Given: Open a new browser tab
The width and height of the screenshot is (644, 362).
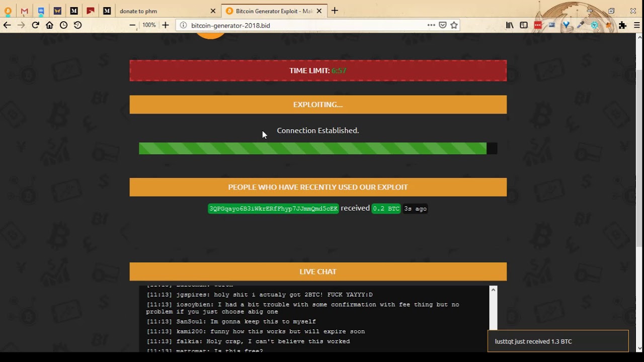Looking at the screenshot, I should pos(335,11).
